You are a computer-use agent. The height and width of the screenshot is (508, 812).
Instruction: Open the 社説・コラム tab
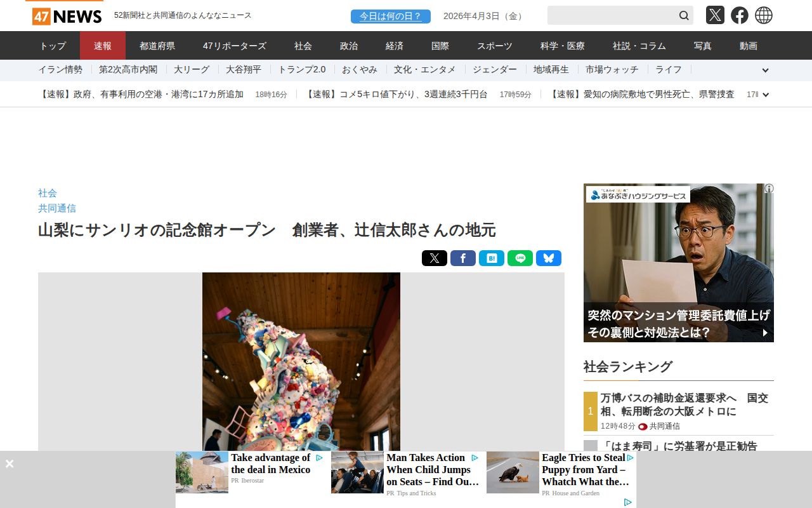(x=639, y=46)
